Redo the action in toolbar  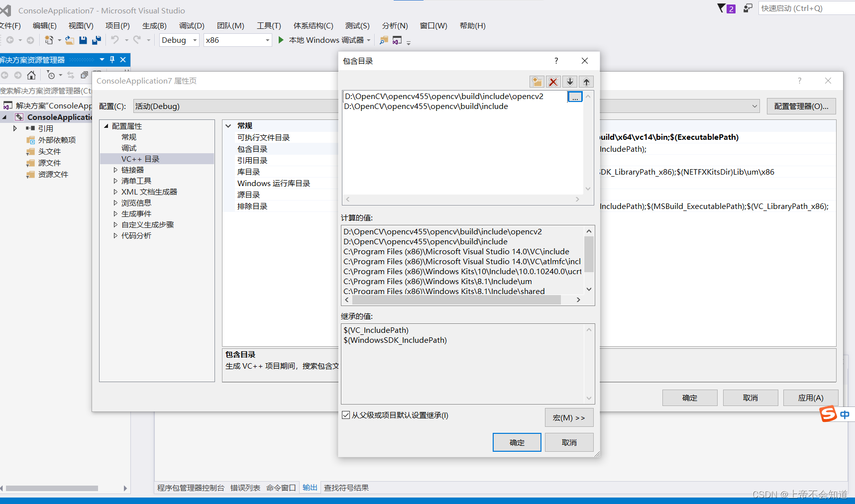coord(137,40)
